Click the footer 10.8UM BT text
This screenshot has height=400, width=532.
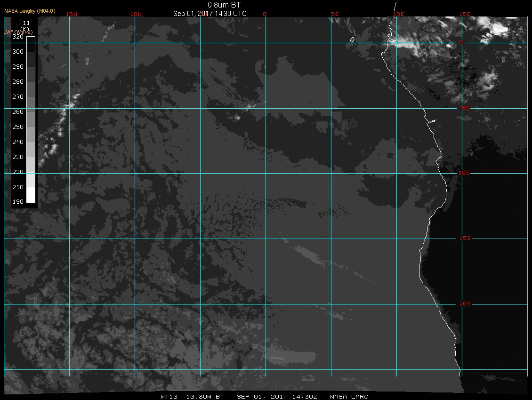[205, 397]
